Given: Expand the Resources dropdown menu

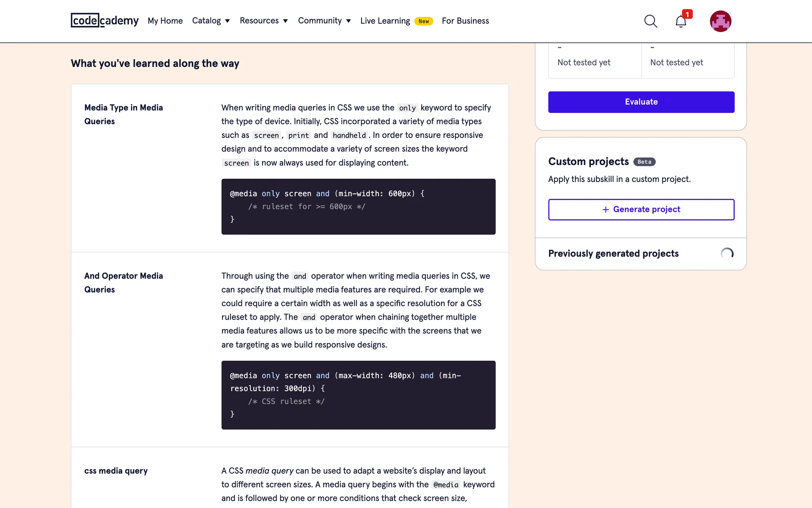Looking at the screenshot, I should point(263,21).
